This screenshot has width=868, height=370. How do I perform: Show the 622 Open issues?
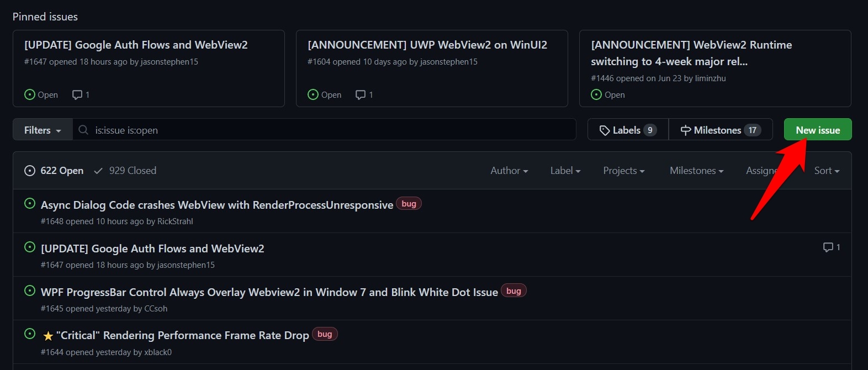pyautogui.click(x=54, y=171)
